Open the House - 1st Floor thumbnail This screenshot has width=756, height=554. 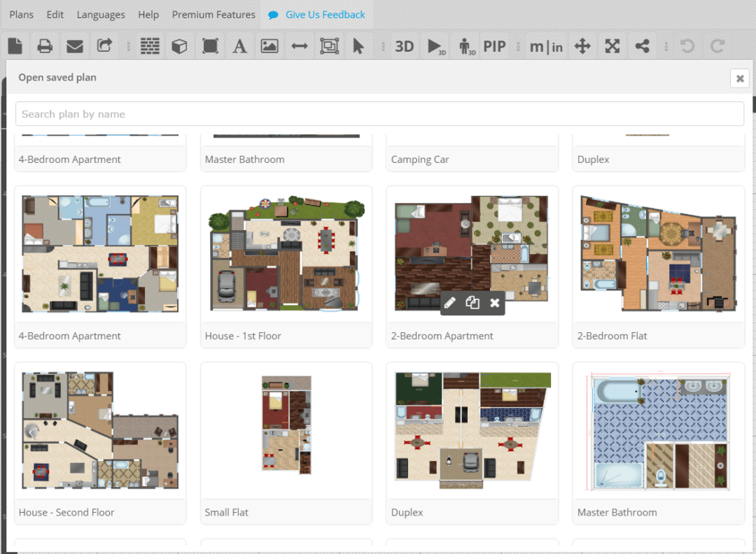point(286,254)
